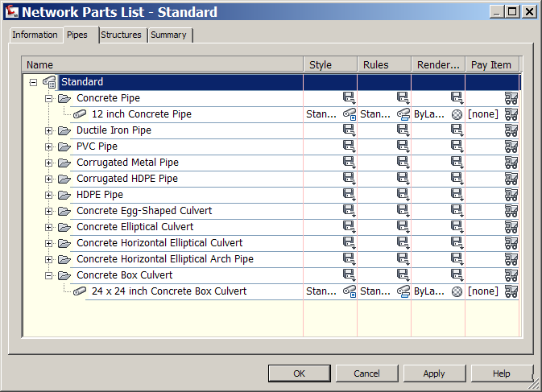Click pay item cart icon for 24 x 24 Box Culvert
The width and height of the screenshot is (542, 392).
[x=511, y=291]
